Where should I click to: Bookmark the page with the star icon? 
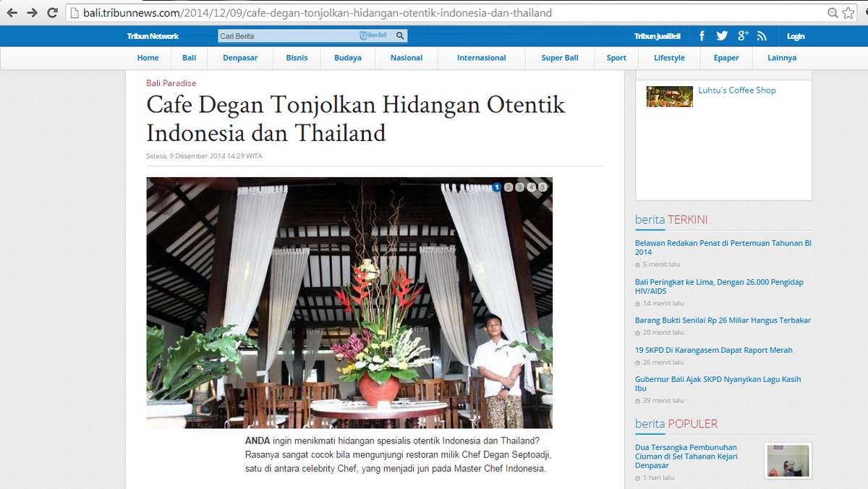coord(848,13)
